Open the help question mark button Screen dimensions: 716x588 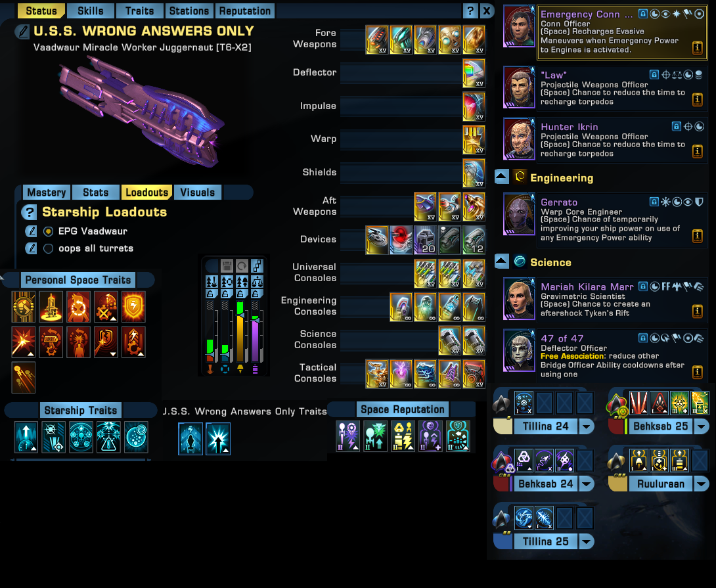[x=470, y=11]
